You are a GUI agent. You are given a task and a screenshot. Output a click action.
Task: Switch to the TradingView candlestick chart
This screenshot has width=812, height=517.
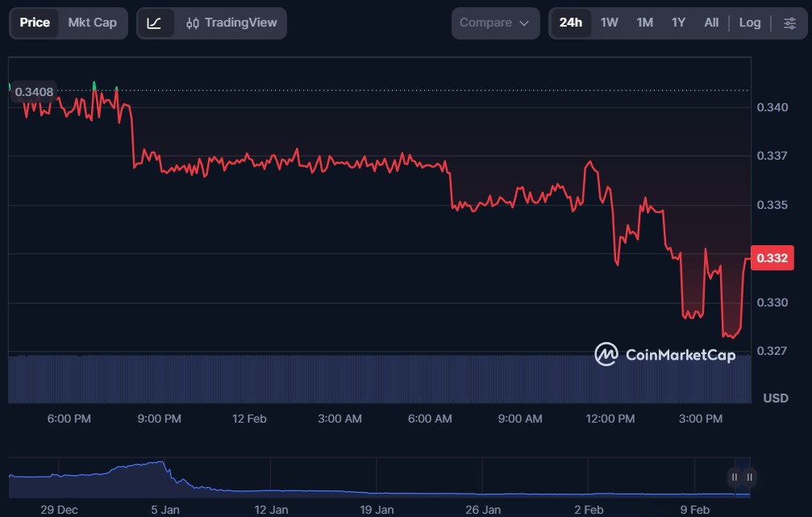(231, 23)
